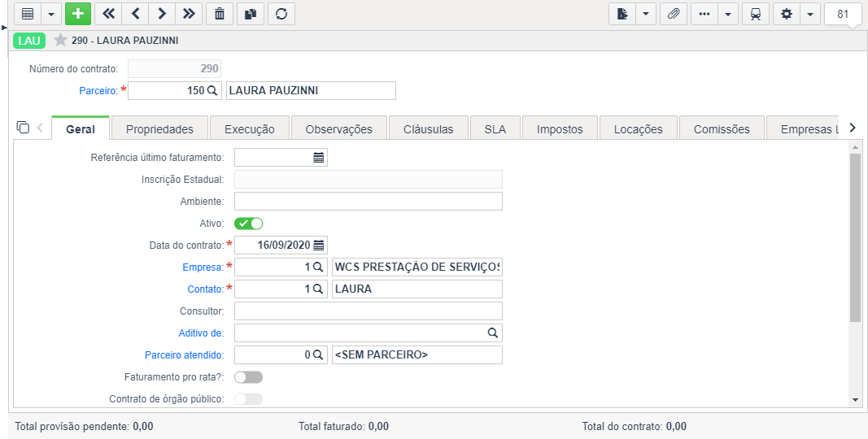Open calendar for Referência último faturamento
The width and height of the screenshot is (868, 439).
[319, 158]
